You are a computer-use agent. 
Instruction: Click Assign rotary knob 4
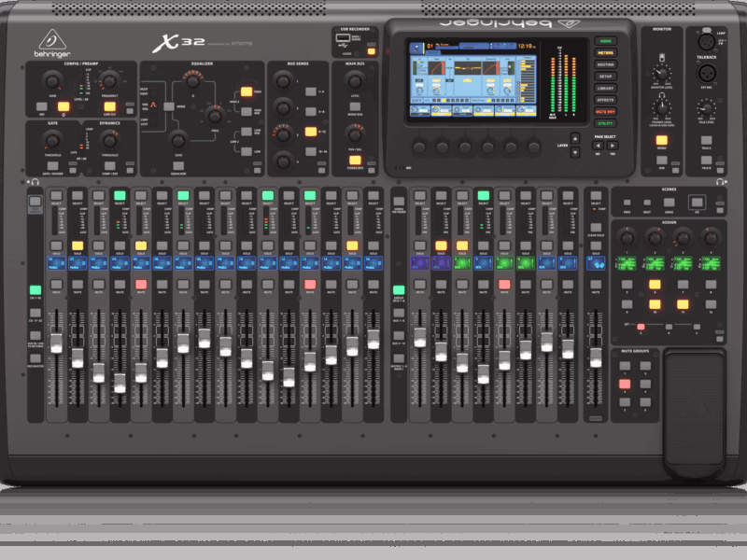[x=710, y=238]
